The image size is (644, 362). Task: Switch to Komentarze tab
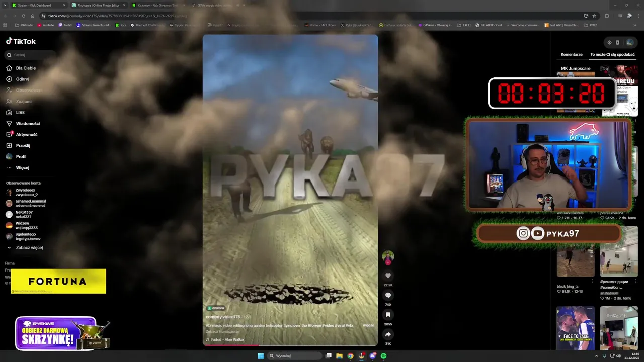(572, 54)
